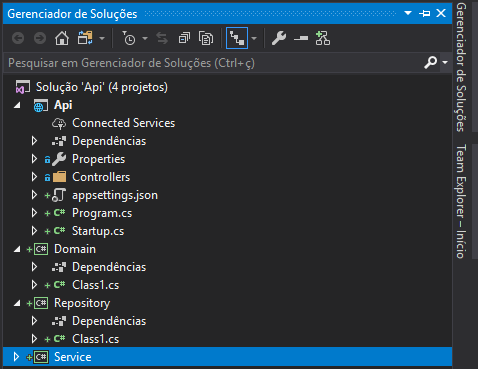Toggle the file nesting tree view button

click(x=237, y=38)
